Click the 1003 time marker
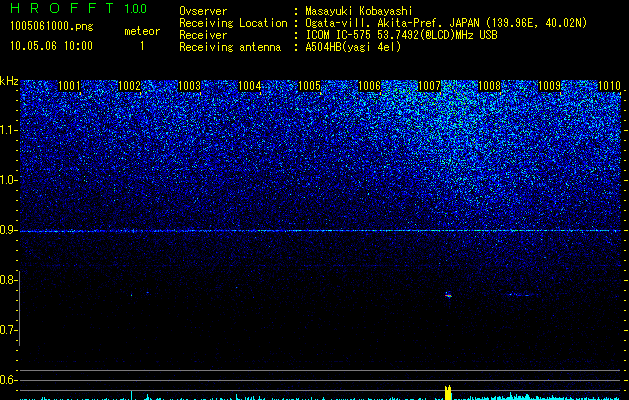 [x=189, y=86]
